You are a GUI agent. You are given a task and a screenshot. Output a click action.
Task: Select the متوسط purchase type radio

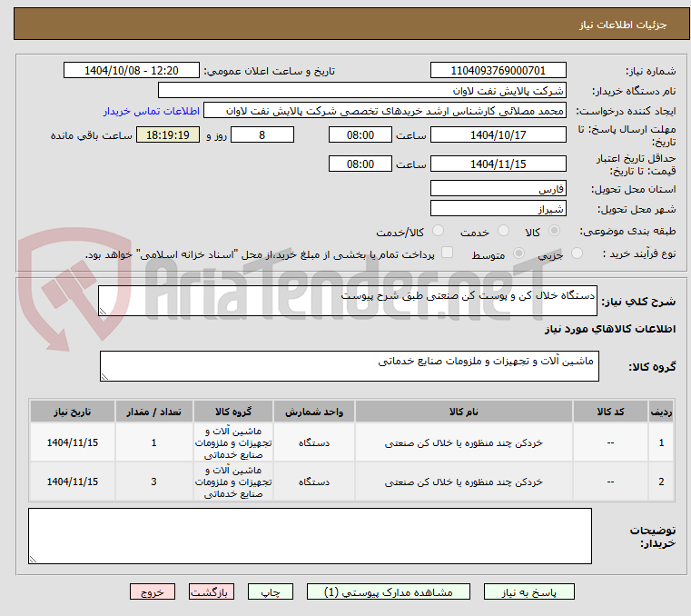pos(518,253)
